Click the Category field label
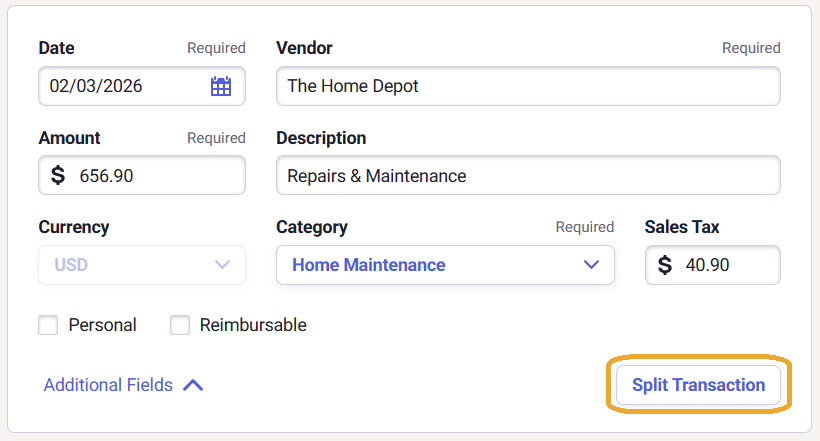 point(312,227)
